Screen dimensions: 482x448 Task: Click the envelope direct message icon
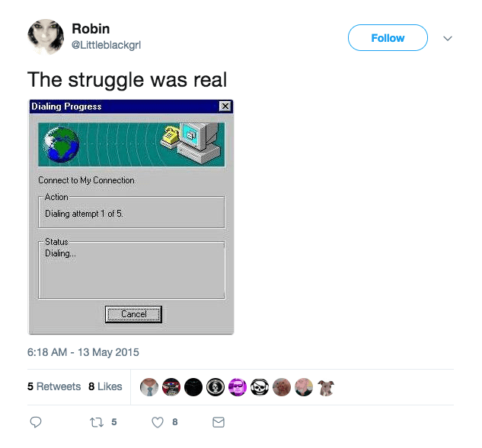pyautogui.click(x=219, y=422)
